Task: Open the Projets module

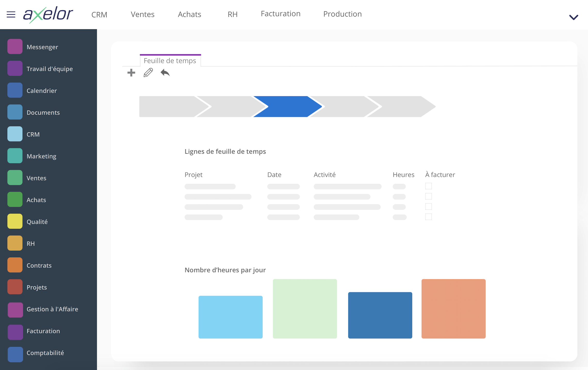Action: [x=37, y=287]
